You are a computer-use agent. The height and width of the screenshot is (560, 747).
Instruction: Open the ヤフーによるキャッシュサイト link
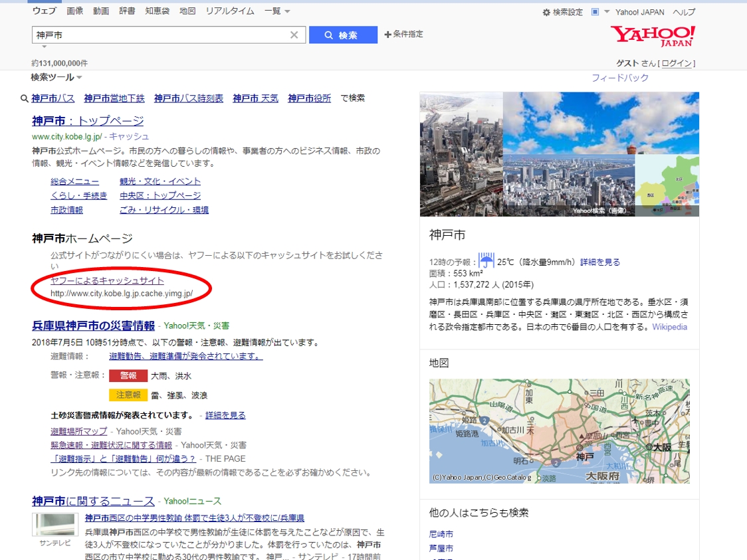(107, 281)
